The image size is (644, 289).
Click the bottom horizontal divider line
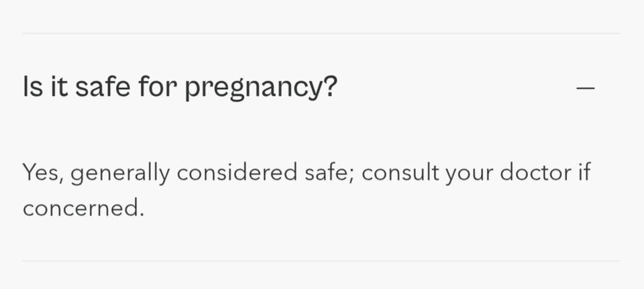(x=321, y=260)
